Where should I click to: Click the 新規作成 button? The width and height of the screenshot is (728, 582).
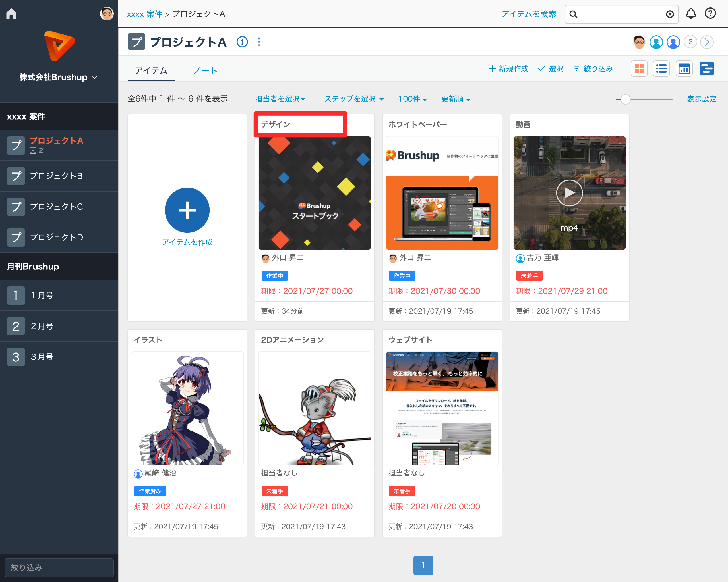coord(508,69)
